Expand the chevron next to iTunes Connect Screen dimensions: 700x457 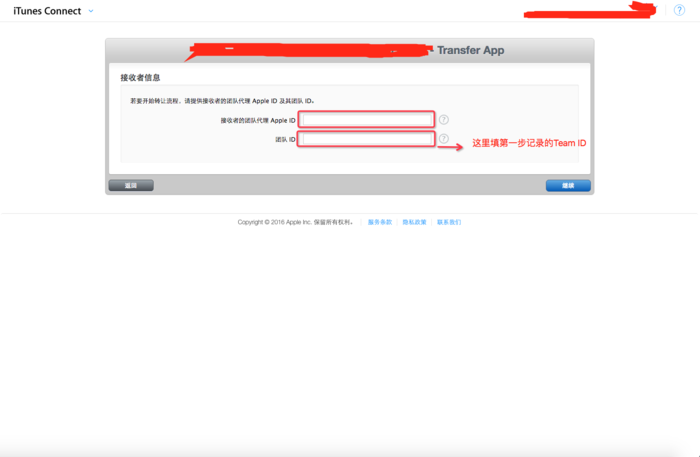tap(91, 11)
